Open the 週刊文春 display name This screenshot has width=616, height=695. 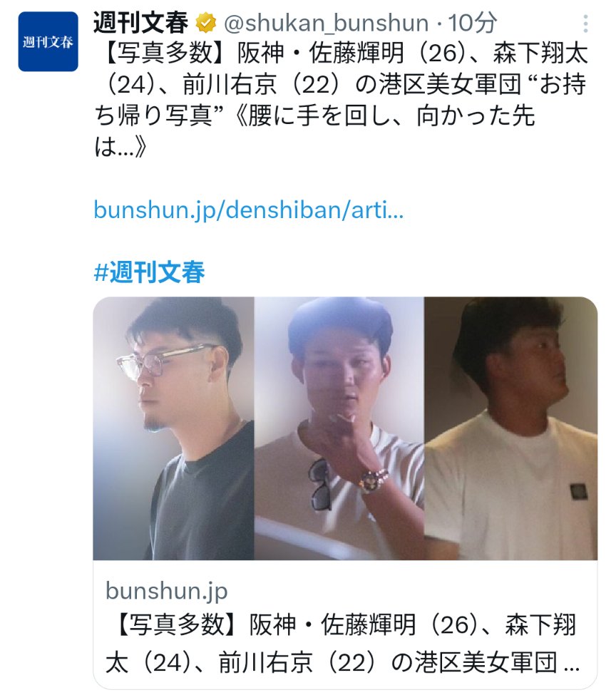coord(141,23)
